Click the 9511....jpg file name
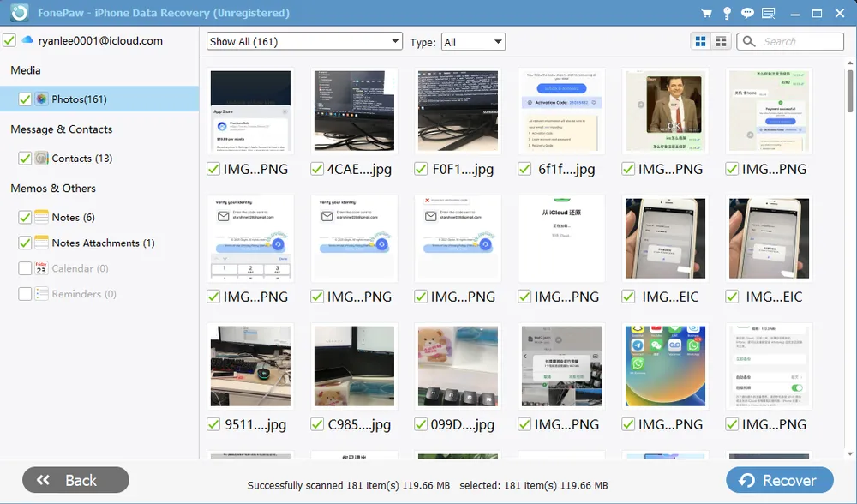 (x=255, y=424)
